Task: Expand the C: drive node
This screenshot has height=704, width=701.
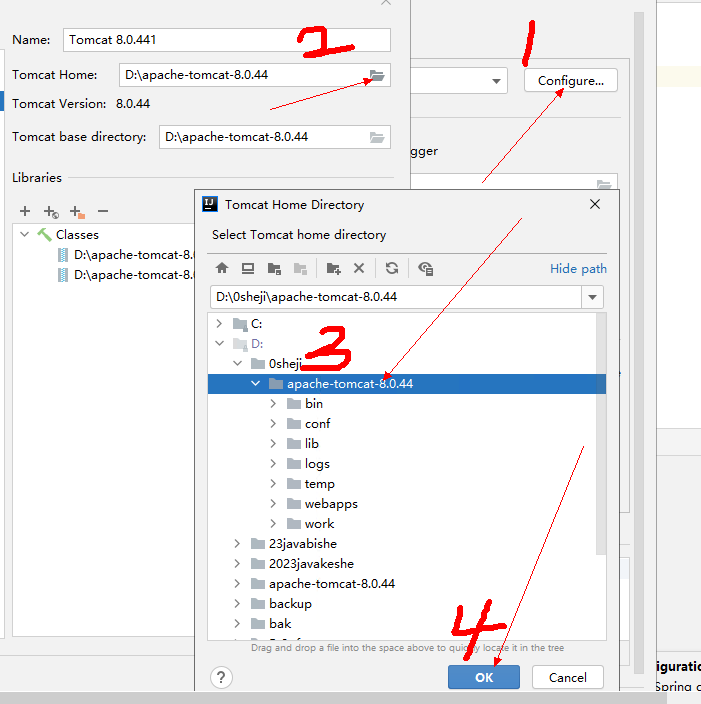Action: (x=219, y=323)
